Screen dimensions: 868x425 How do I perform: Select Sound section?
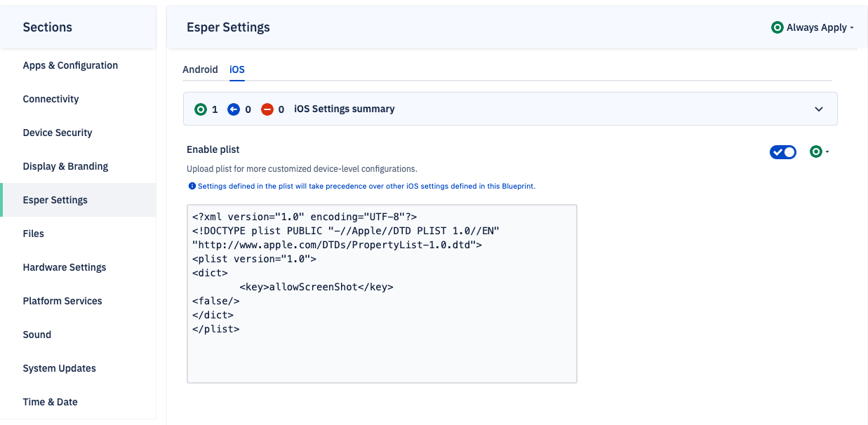[37, 335]
